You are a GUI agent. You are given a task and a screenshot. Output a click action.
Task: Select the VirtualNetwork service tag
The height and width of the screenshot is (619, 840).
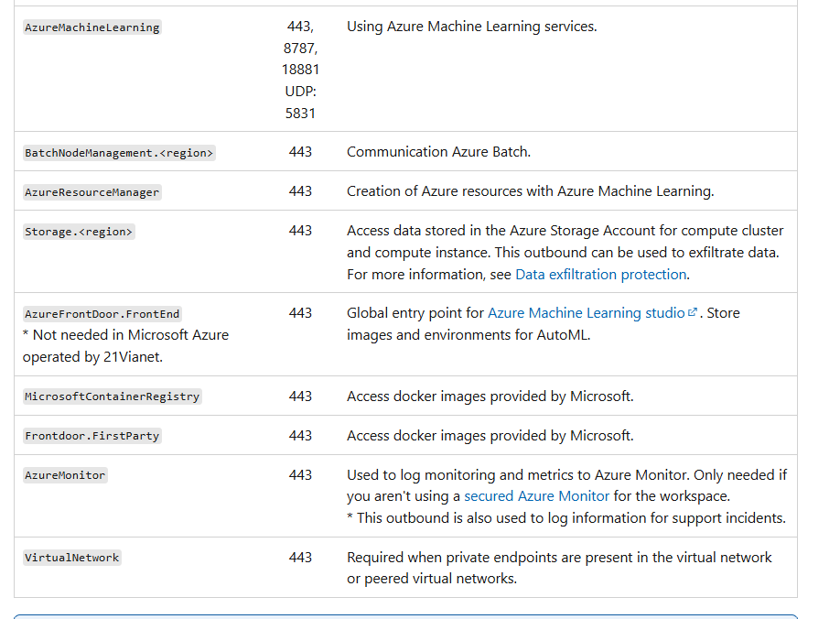71,558
